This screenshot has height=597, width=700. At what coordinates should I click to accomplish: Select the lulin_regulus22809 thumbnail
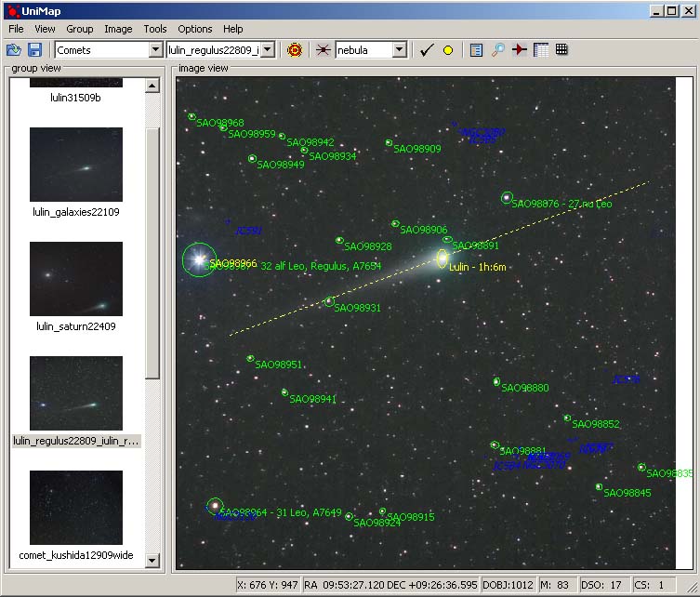pyautogui.click(x=76, y=393)
